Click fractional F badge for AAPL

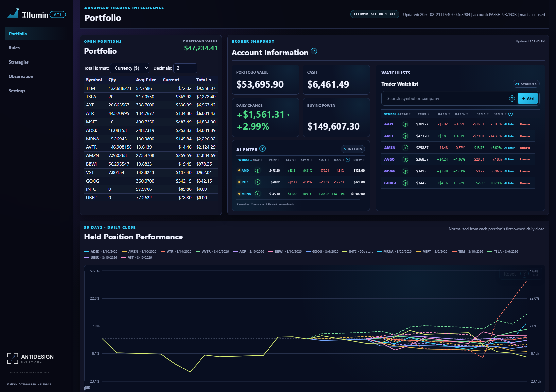pyautogui.click(x=405, y=124)
